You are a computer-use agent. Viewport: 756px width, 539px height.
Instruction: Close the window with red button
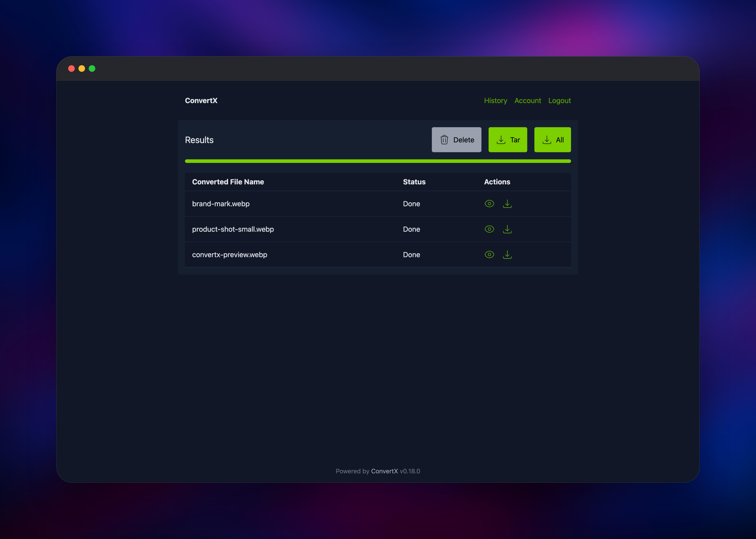tap(71, 68)
